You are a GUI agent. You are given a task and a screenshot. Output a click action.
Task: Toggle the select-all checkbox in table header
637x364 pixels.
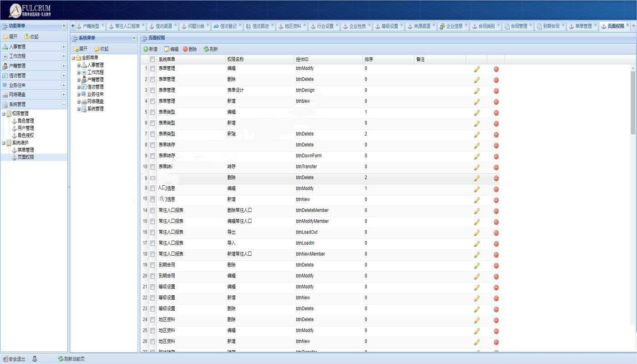pos(152,60)
